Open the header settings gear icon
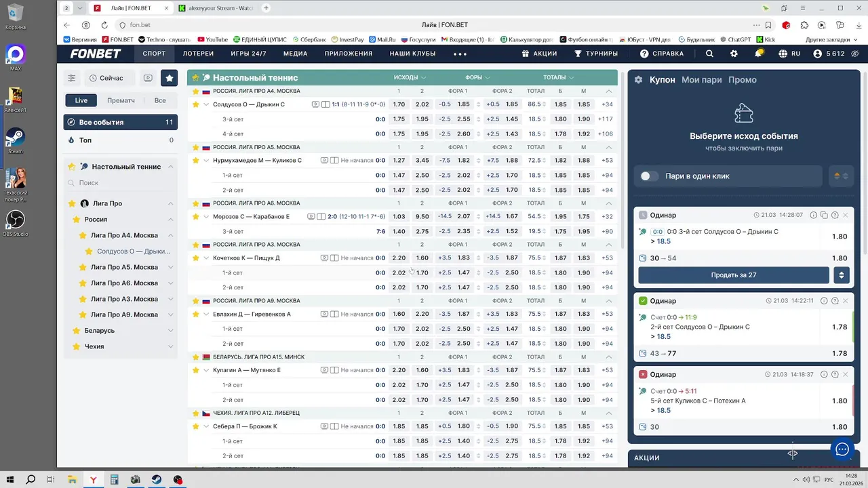This screenshot has width=868, height=488. [734, 54]
